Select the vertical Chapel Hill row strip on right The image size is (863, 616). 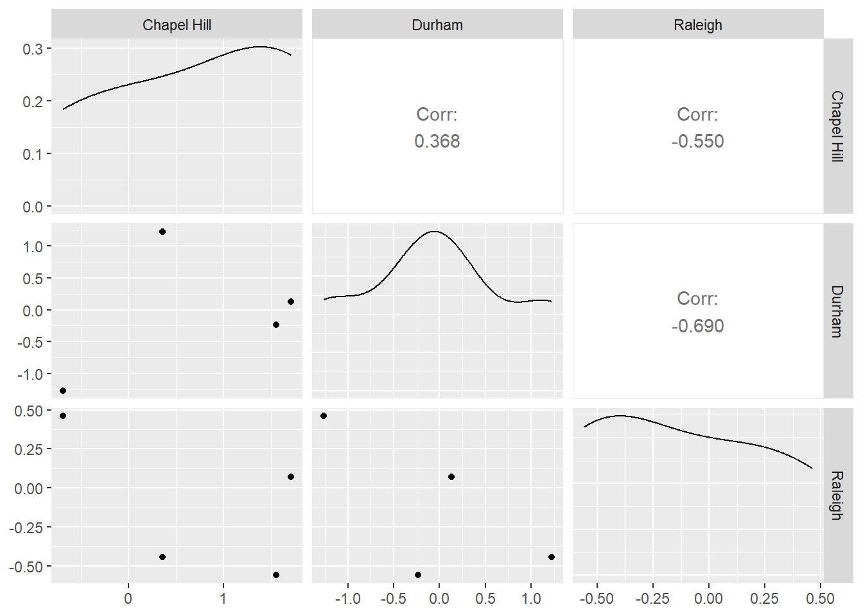click(x=837, y=126)
